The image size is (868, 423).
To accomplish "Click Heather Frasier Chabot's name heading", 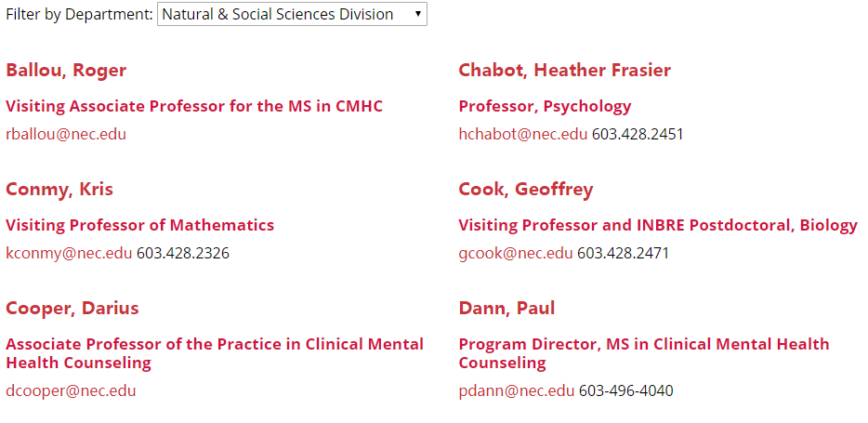I will (x=564, y=71).
